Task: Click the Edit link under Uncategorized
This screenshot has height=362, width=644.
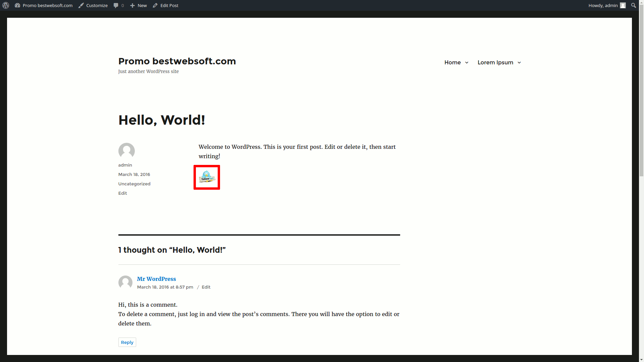Action: [x=122, y=193]
